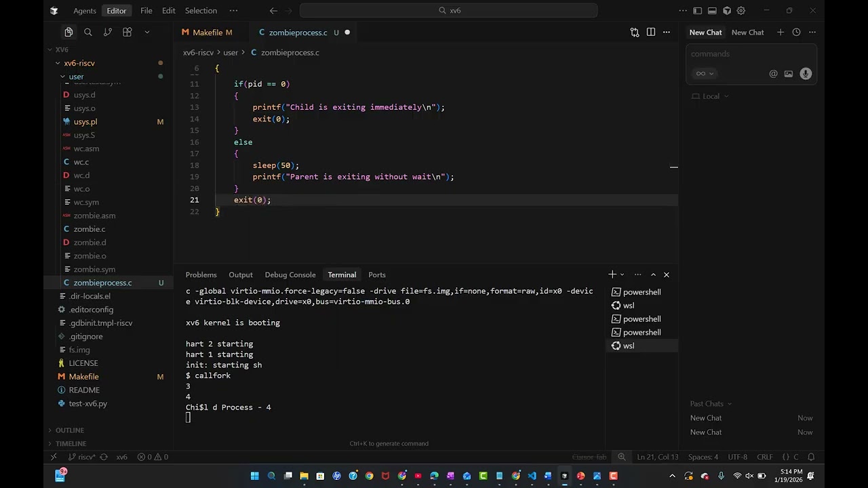Click the Cursor app logo
This screenshot has width=868, height=488.
tap(54, 11)
